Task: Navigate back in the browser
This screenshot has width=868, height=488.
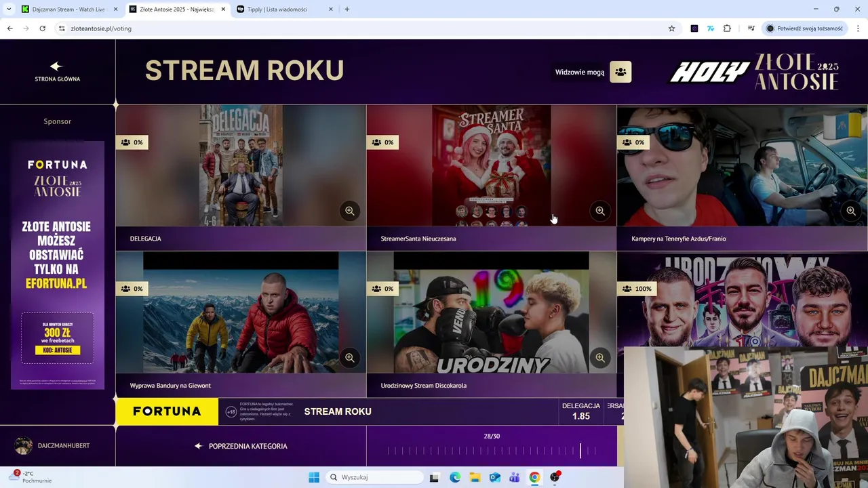Action: coord(9,28)
